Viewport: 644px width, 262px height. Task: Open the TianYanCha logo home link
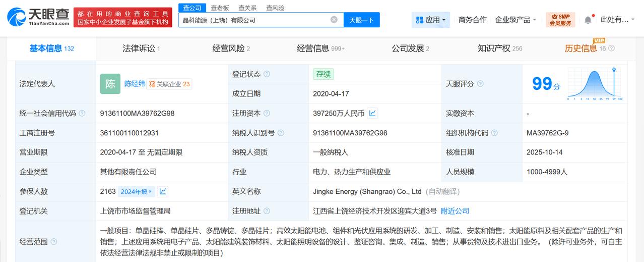(38, 17)
